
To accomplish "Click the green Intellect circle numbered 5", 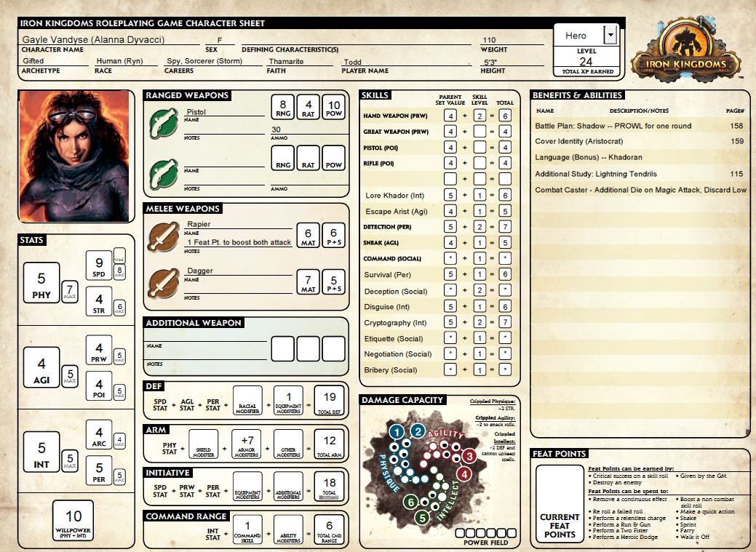I will pyautogui.click(x=422, y=518).
